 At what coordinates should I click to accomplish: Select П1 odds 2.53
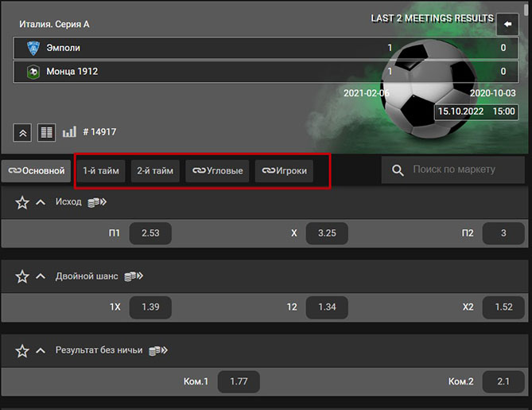click(150, 233)
